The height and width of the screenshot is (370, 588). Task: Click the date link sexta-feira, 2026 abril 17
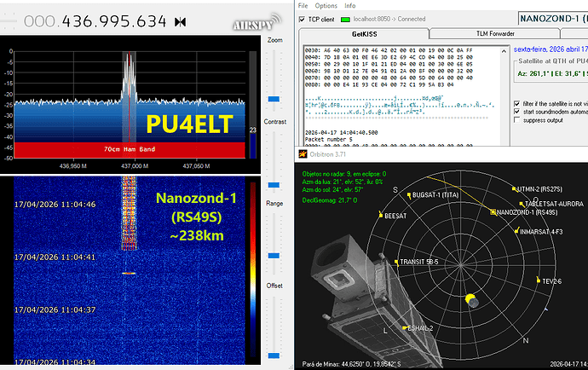[x=551, y=49]
